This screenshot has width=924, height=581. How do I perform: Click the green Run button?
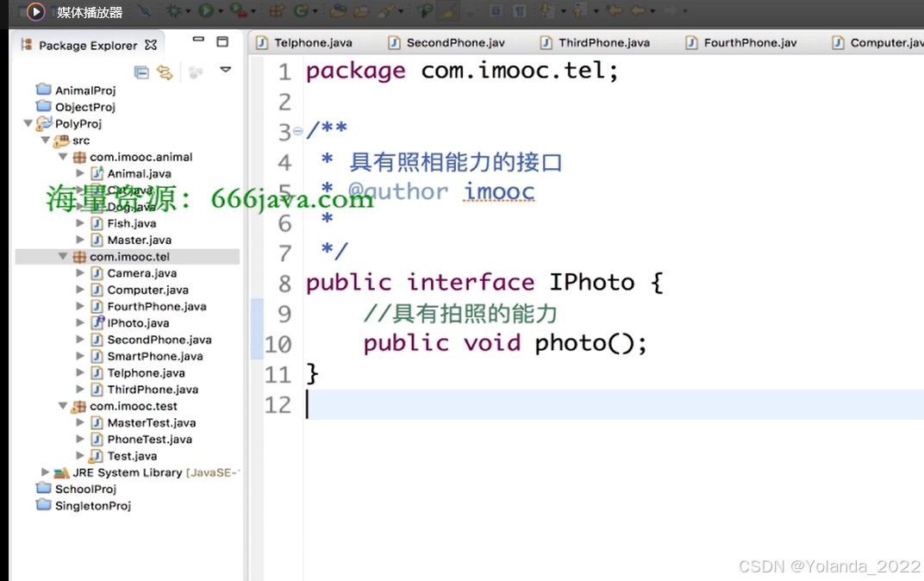[206, 10]
